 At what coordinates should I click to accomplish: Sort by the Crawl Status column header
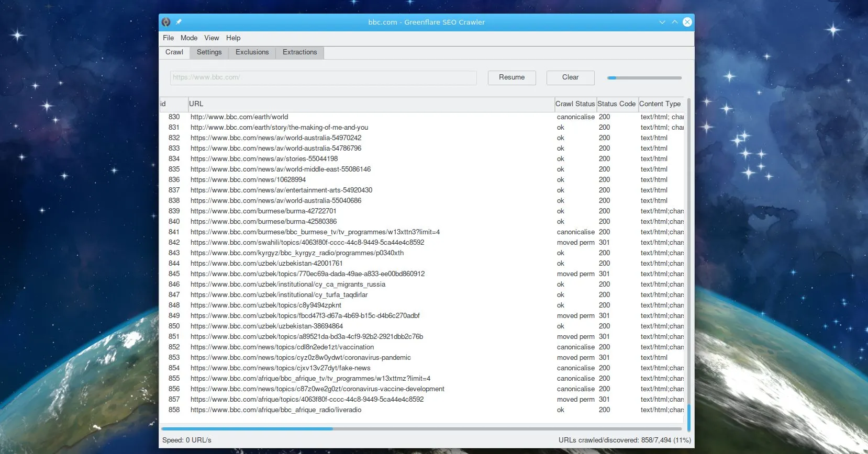tap(575, 104)
